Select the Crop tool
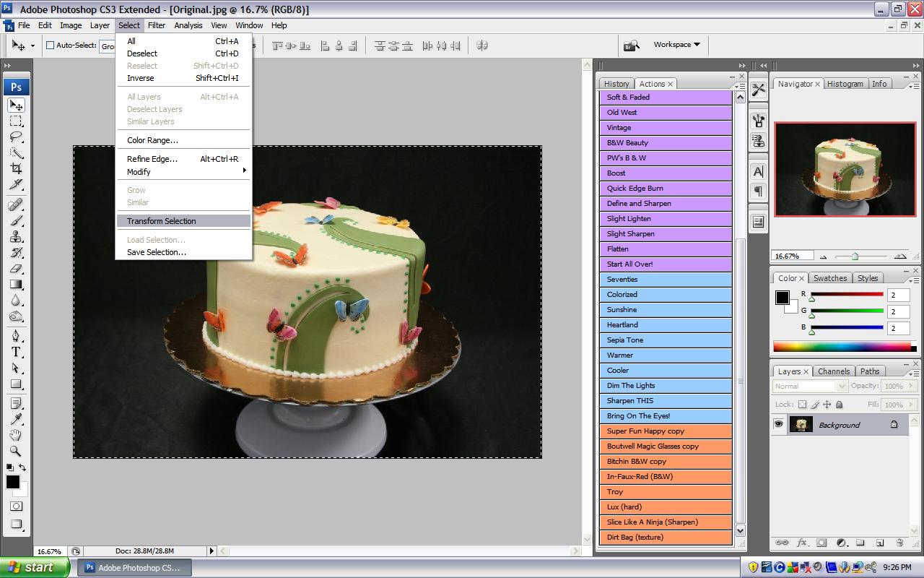Viewport: 924px width, 578px height. pos(16,168)
